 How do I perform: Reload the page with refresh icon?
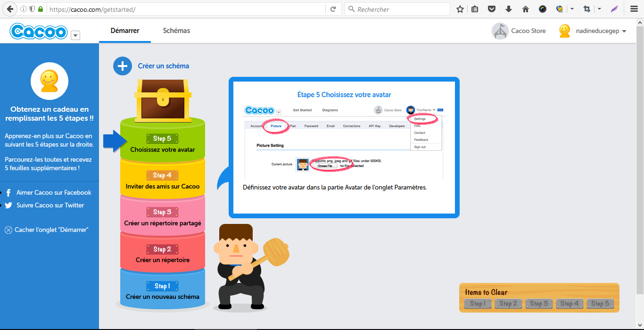click(333, 9)
